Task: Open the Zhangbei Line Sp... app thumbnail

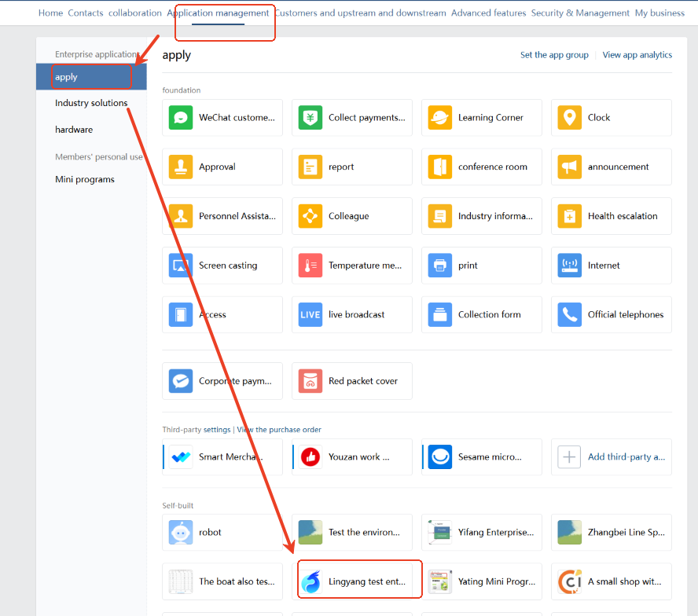Action: click(x=569, y=533)
